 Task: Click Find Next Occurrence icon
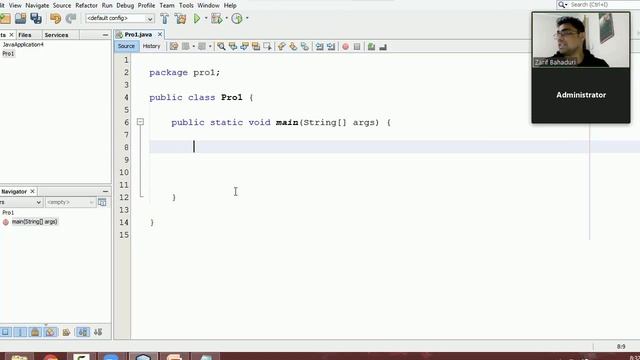click(x=244, y=47)
